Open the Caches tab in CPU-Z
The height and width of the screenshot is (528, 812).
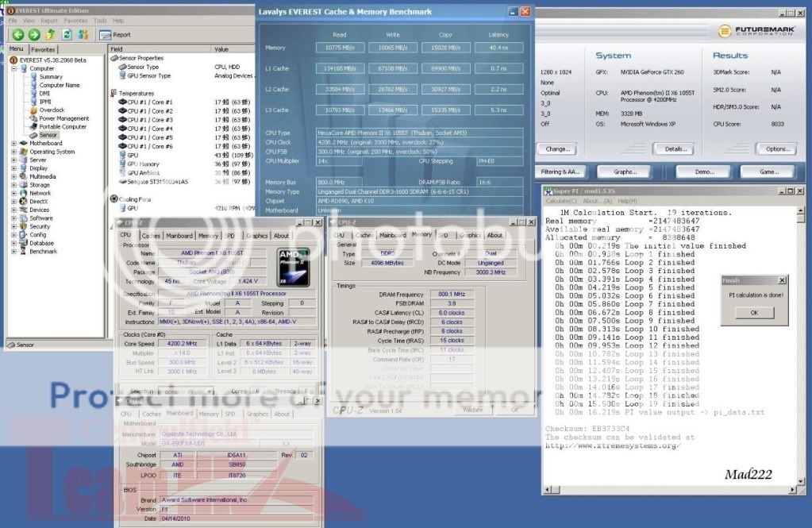(151, 236)
